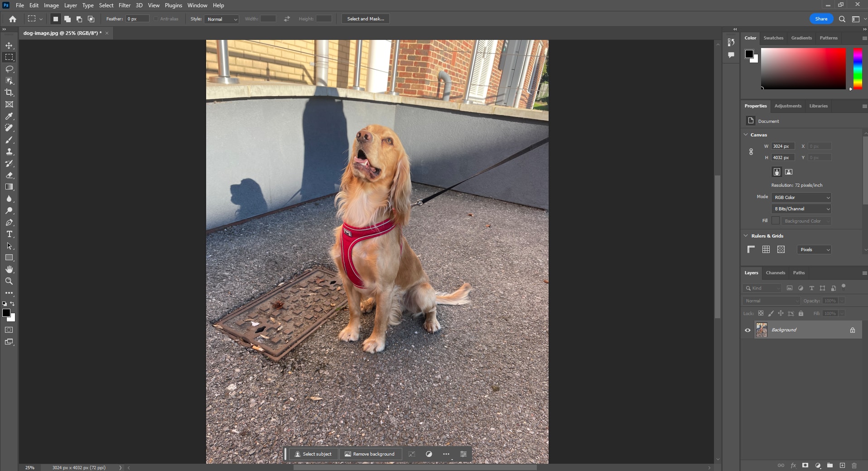Click the foreground color swatch in toolbar
Screen dimensions: 868x471
coord(6,313)
